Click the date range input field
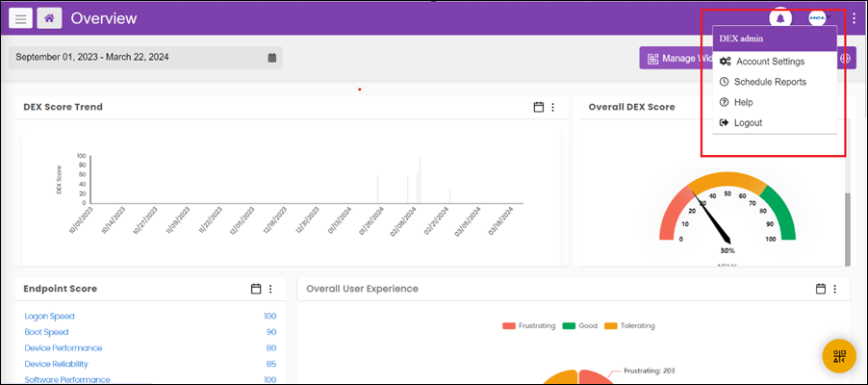 point(145,58)
